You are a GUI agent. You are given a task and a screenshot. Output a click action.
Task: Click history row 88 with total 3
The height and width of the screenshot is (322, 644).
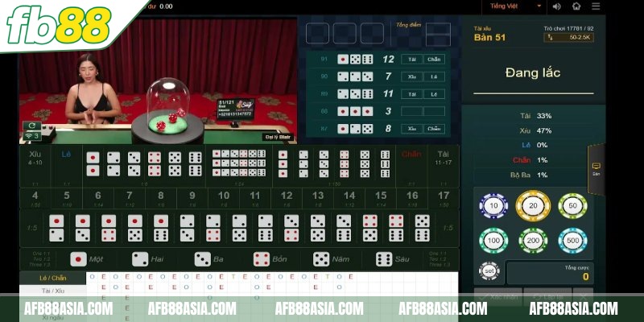point(378,111)
